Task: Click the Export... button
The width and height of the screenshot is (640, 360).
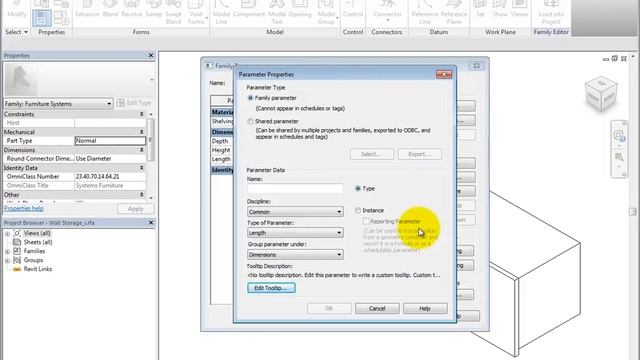Action: point(420,154)
